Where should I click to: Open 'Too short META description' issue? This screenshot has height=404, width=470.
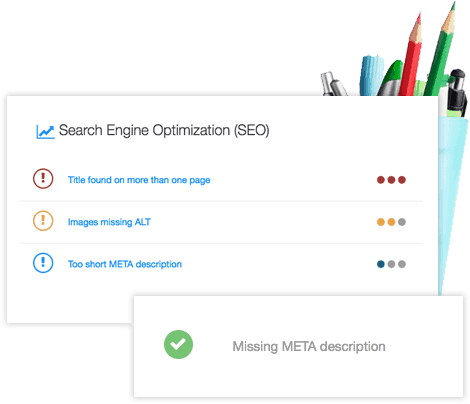(125, 264)
